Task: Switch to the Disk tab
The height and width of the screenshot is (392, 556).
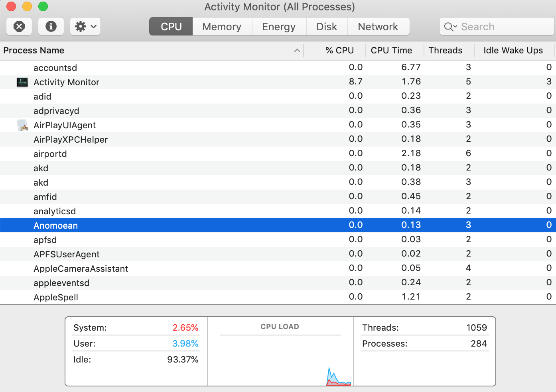Action: point(327,26)
